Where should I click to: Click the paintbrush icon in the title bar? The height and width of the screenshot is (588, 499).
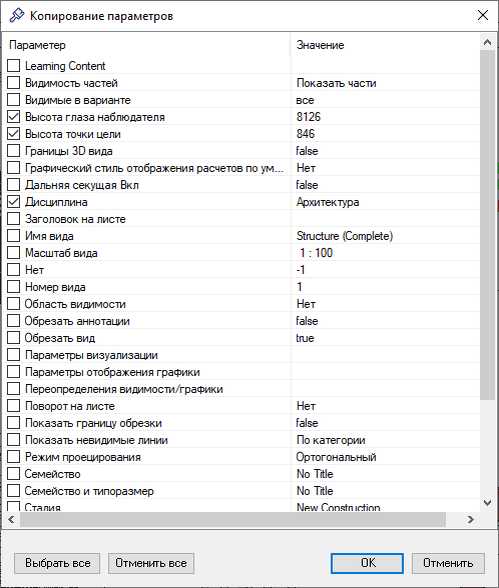tap(16, 16)
